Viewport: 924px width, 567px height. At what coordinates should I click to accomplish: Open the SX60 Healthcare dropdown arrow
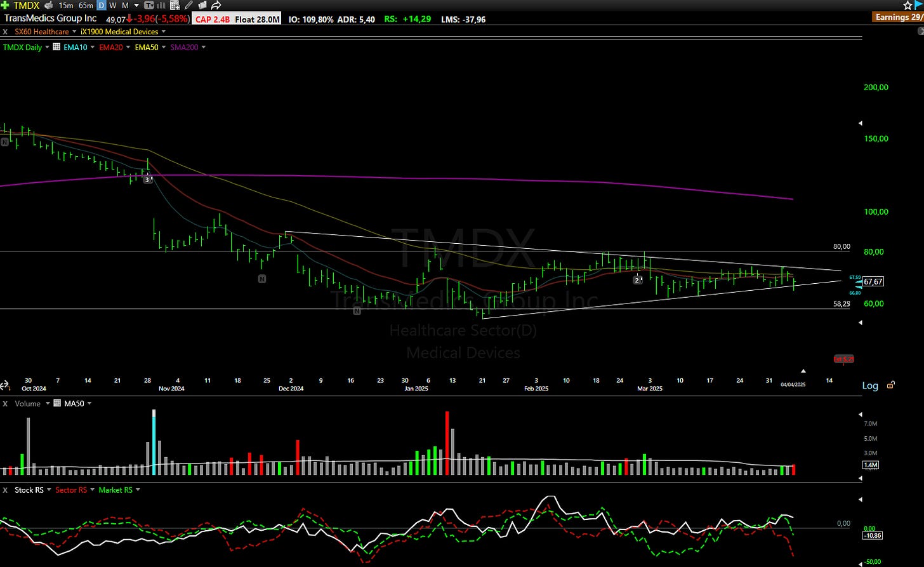tap(75, 32)
